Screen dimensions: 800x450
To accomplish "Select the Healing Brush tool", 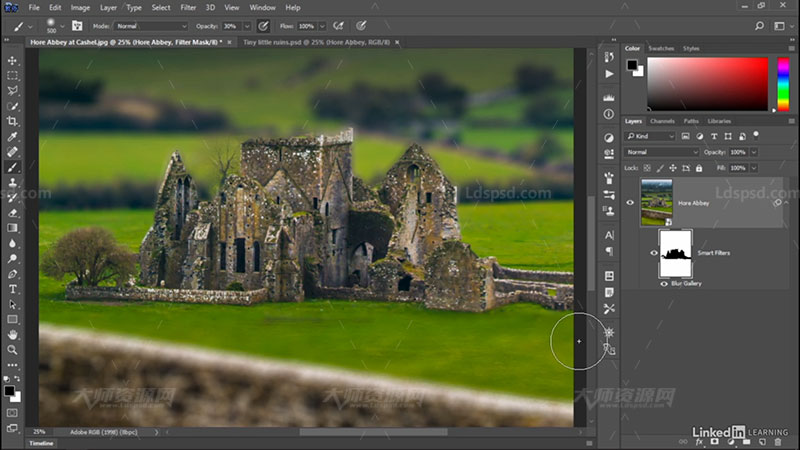I will pos(12,152).
